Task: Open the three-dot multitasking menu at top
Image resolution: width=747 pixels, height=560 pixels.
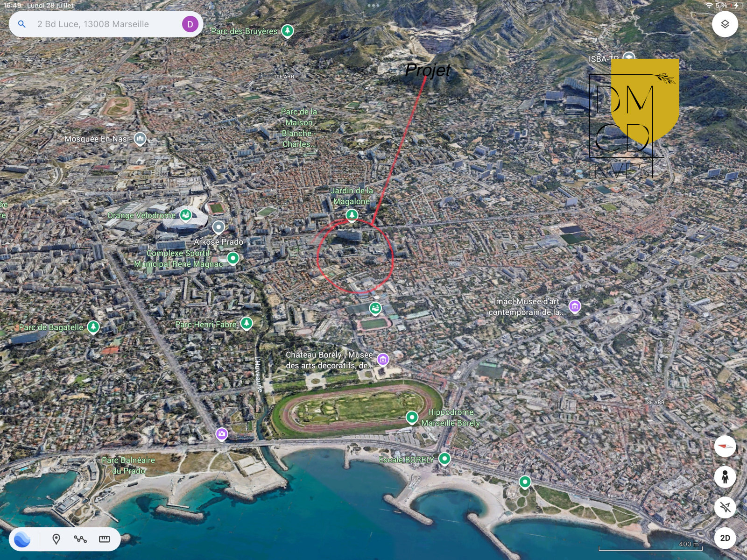Action: 373,6
